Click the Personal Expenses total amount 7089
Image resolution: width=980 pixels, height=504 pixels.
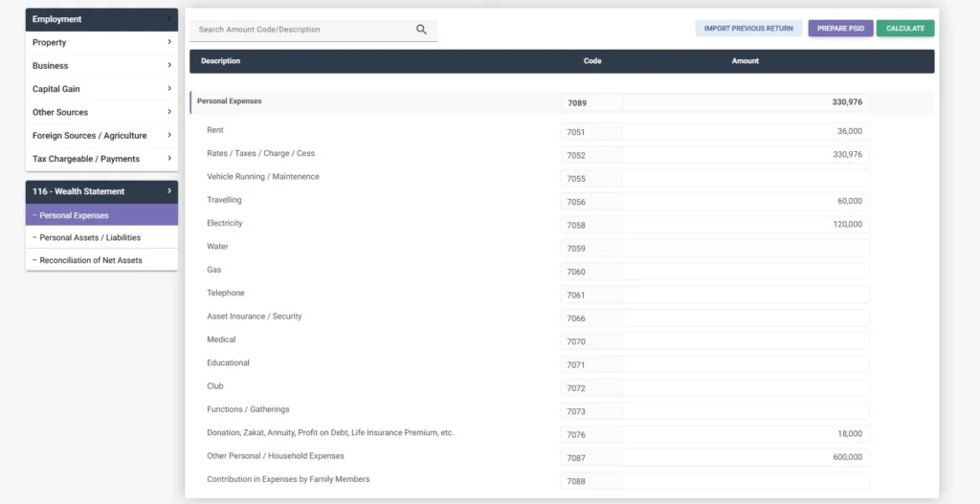point(746,102)
